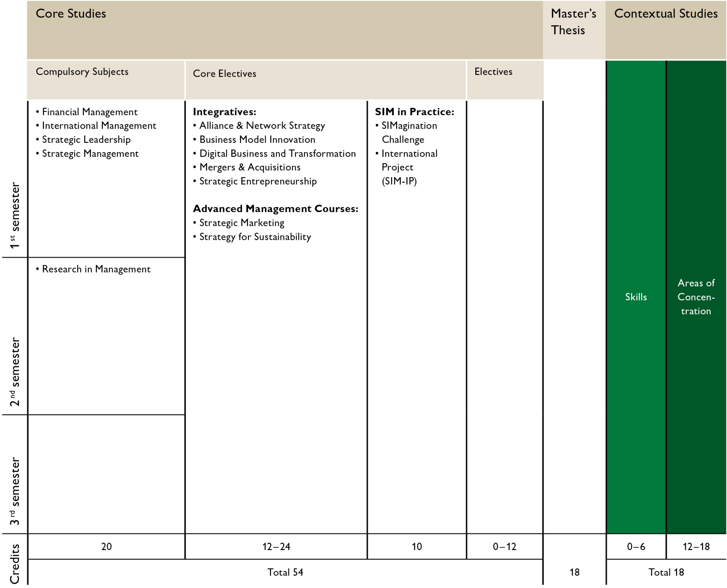Select the Master's Thesis header
Screen dimensions: 727x588
click(x=573, y=22)
